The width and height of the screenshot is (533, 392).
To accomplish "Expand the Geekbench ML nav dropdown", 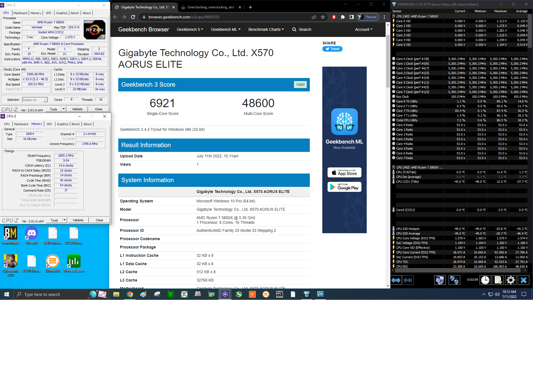I will click(226, 29).
